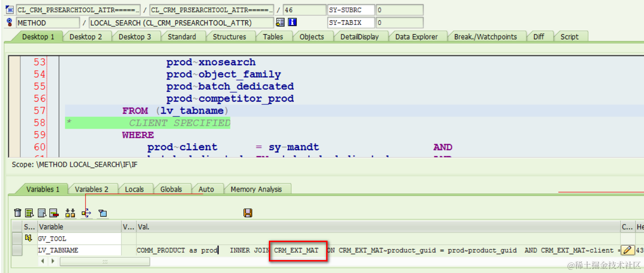Click the METHOD event gear icon
The height and width of the screenshot is (273, 644).
[x=9, y=22]
